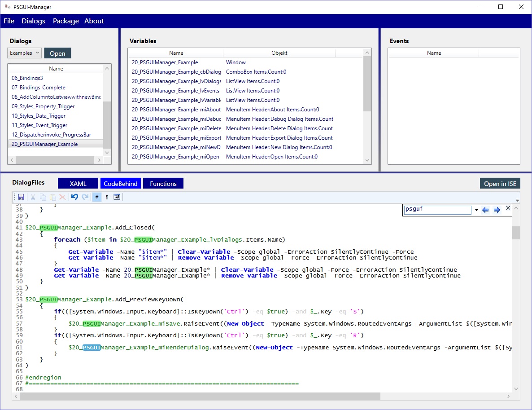Click left arrow of Dialogs horizontal scrollbar
Viewport: 532px width, 410px height.
tap(12, 160)
